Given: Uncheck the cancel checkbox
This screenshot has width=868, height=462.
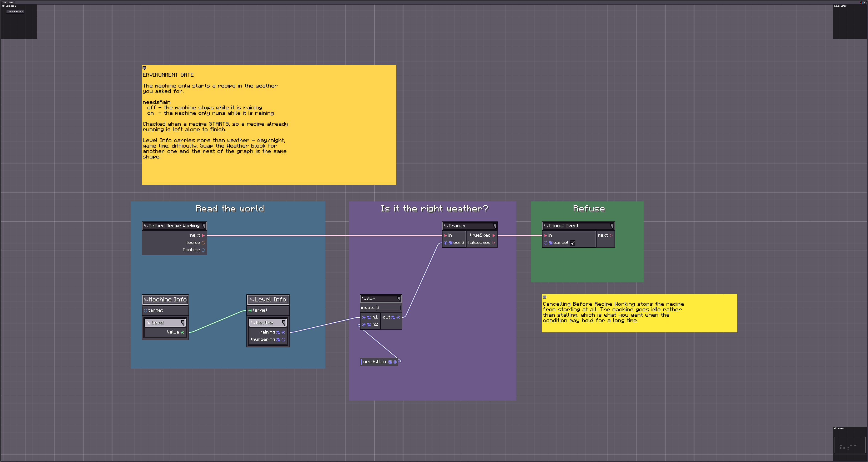Looking at the screenshot, I should (572, 243).
